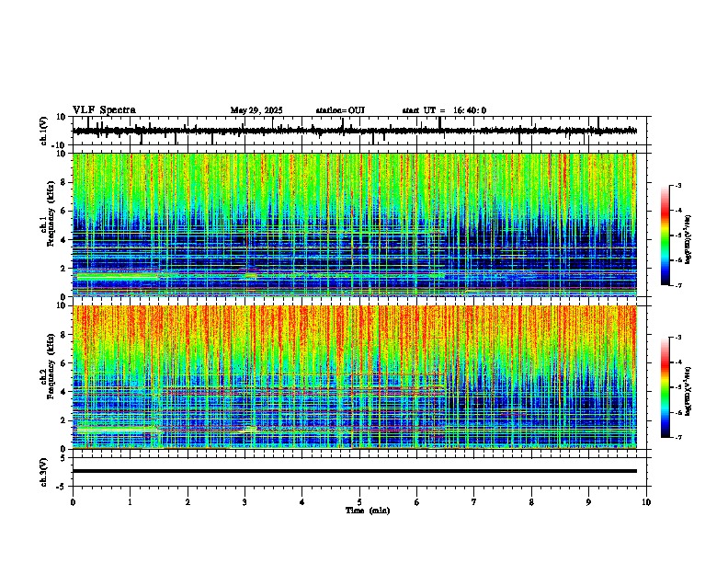Viewport: 728px width, 563px height.
Task: Click the ch.1 frequency axis '6' tick label
Action: coord(63,211)
